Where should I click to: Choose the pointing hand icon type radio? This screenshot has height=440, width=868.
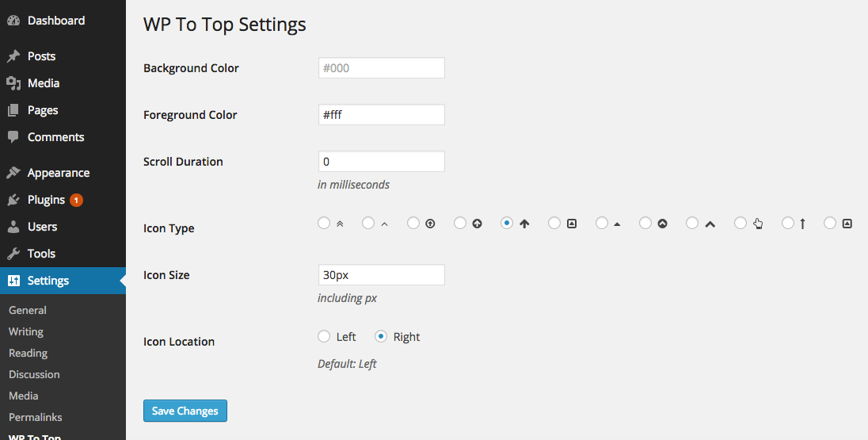[740, 224]
